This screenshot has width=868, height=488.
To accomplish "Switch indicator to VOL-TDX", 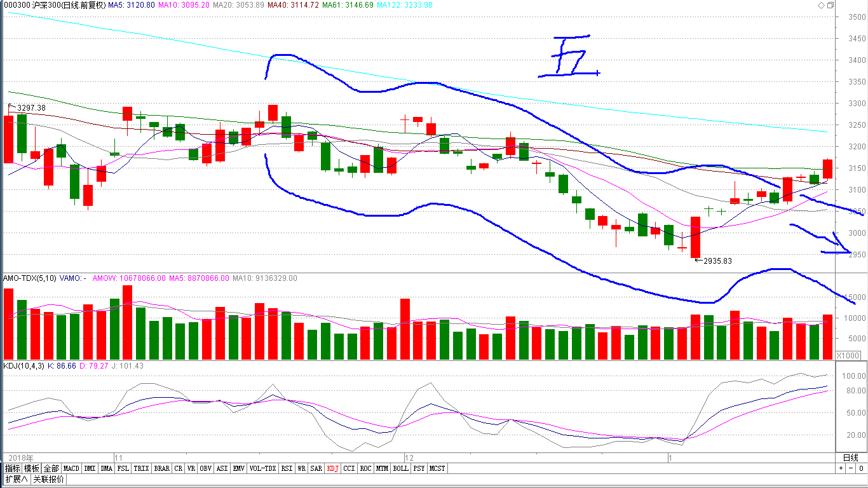I will tap(262, 468).
